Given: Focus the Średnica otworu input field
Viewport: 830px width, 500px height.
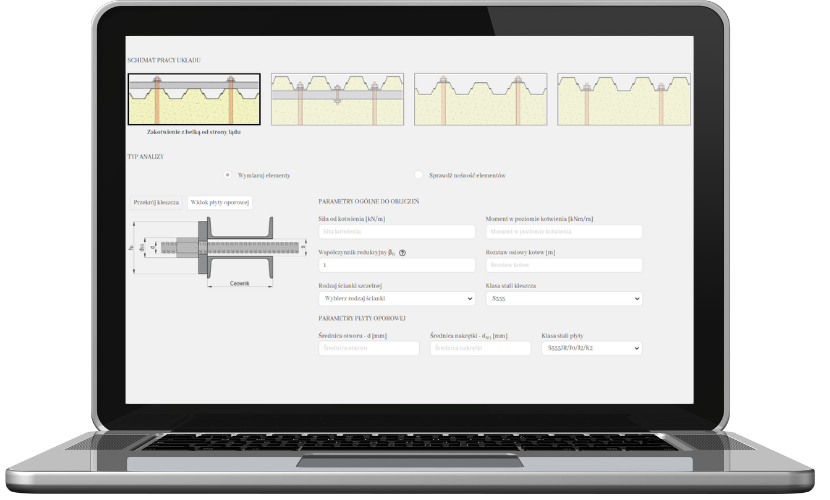Looking at the screenshot, I should 369,348.
